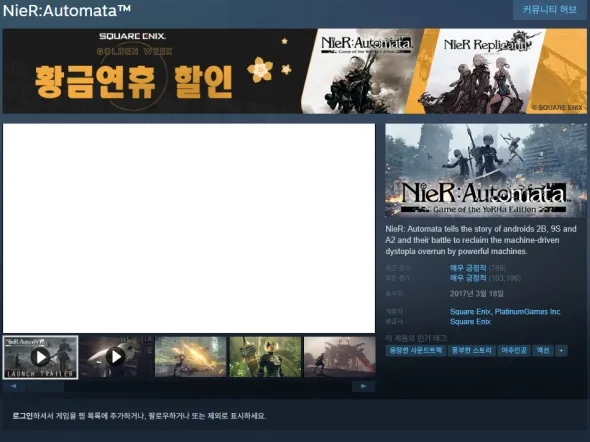This screenshot has width=590, height=442.
Task: Click the 풍부한 스토리 tag
Action: (x=471, y=351)
